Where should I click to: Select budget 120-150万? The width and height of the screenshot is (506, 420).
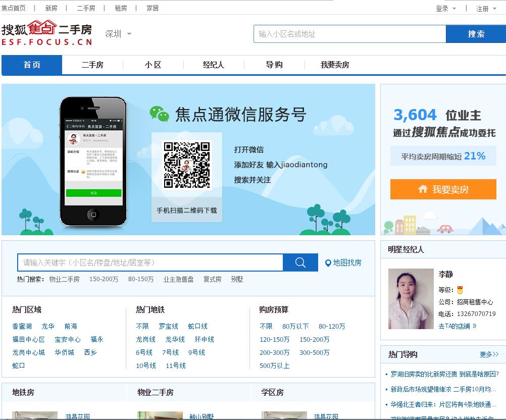[x=275, y=339]
